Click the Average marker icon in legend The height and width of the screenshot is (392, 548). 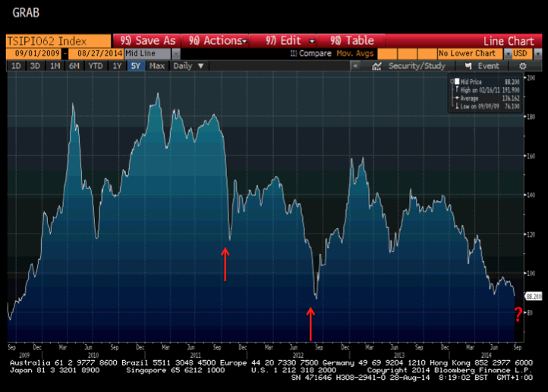point(456,99)
